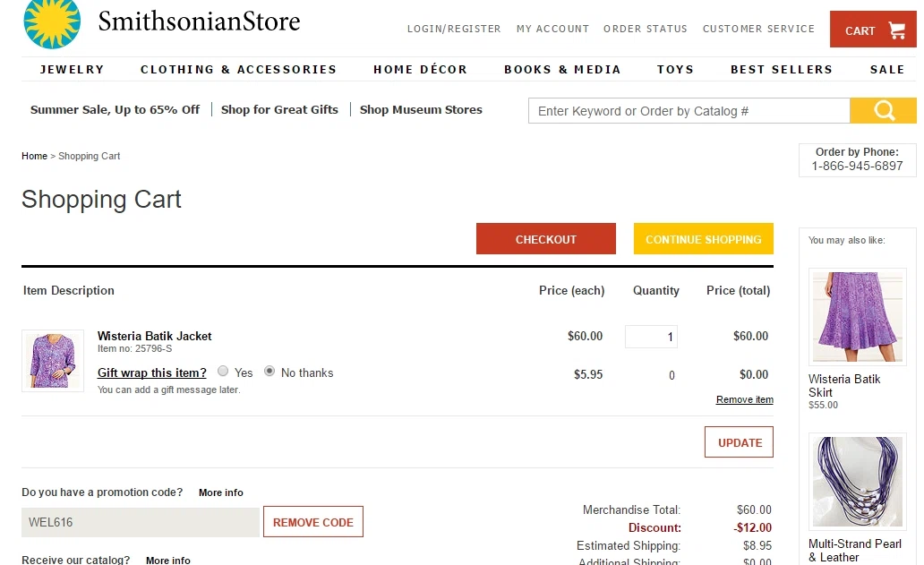This screenshot has height=565, width=924.
Task: Click the Checkout button
Action: 545,238
